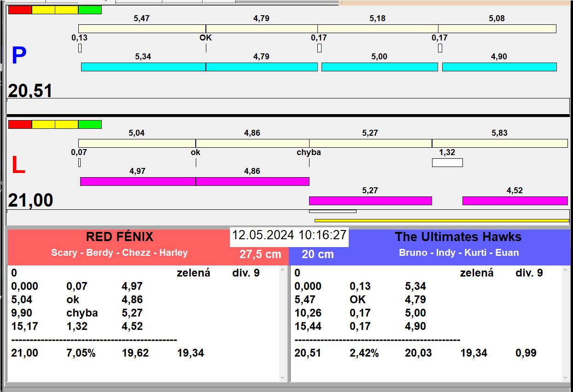This screenshot has width=573, height=392.
Task: Click The Ultimates Hawks team header
Action: point(458,237)
